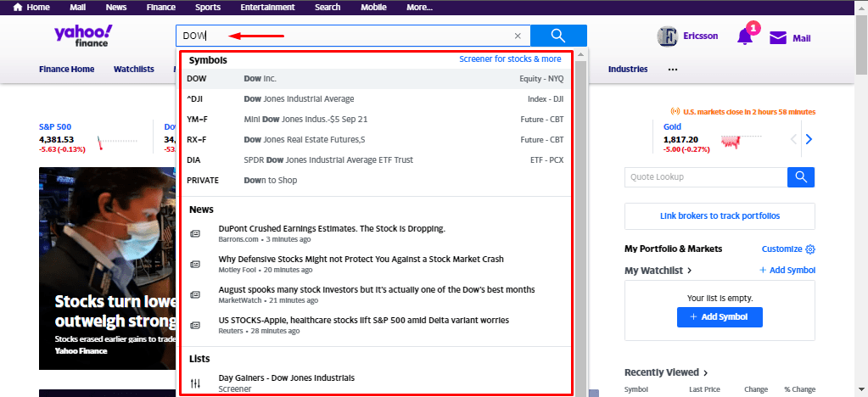
Task: Click news icon beside August spooks headline
Action: (195, 294)
